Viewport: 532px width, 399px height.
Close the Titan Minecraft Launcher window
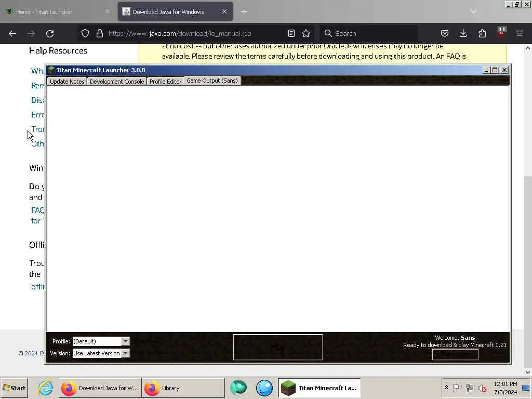(x=504, y=70)
